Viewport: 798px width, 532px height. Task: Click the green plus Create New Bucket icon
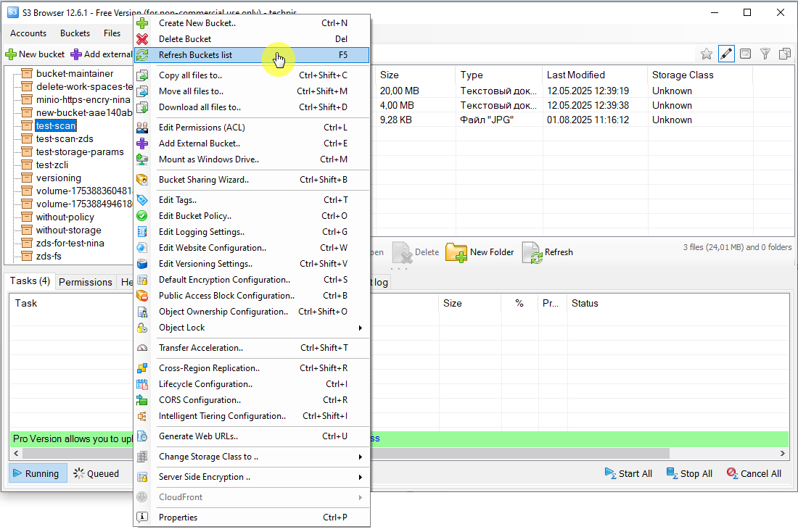(x=142, y=23)
